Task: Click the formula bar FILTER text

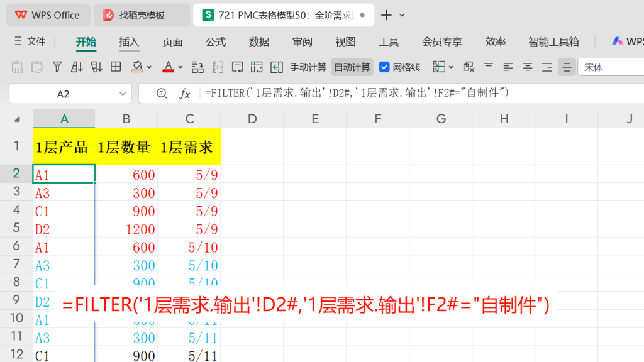Action: tap(357, 93)
